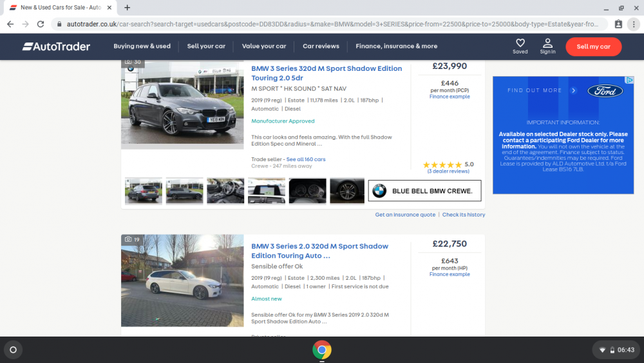Click the Sell my car button

pos(594,46)
